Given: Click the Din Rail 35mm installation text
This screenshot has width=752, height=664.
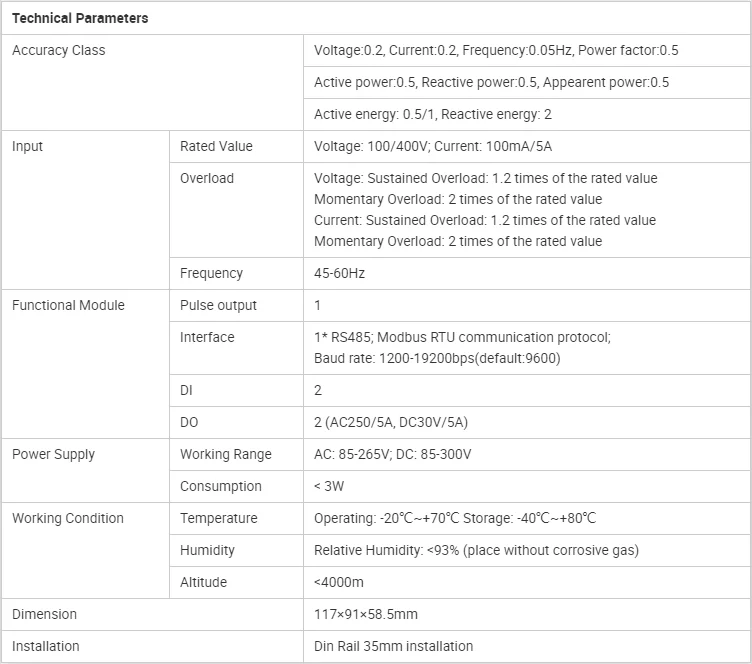Looking at the screenshot, I should point(393,646).
